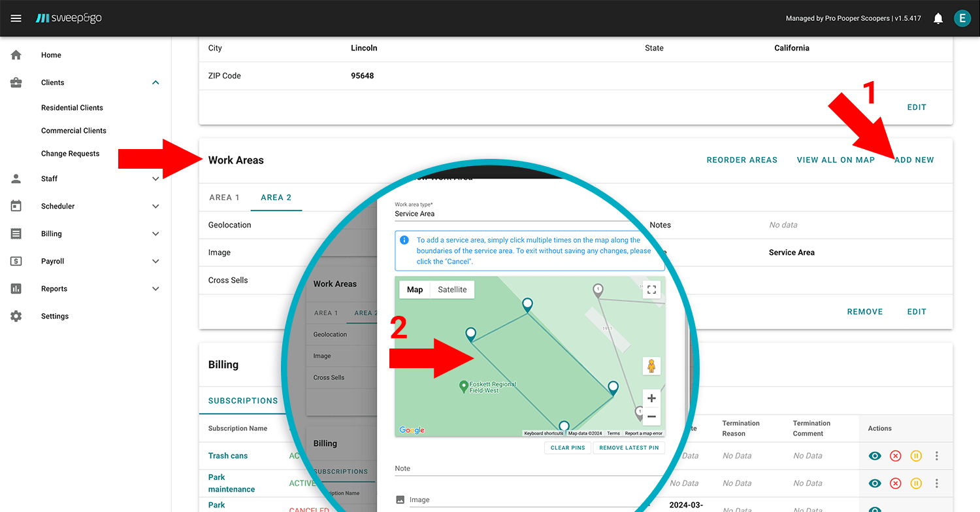Click eye icon for Trash cans subscription
This screenshot has width=980, height=512.
pyautogui.click(x=875, y=456)
